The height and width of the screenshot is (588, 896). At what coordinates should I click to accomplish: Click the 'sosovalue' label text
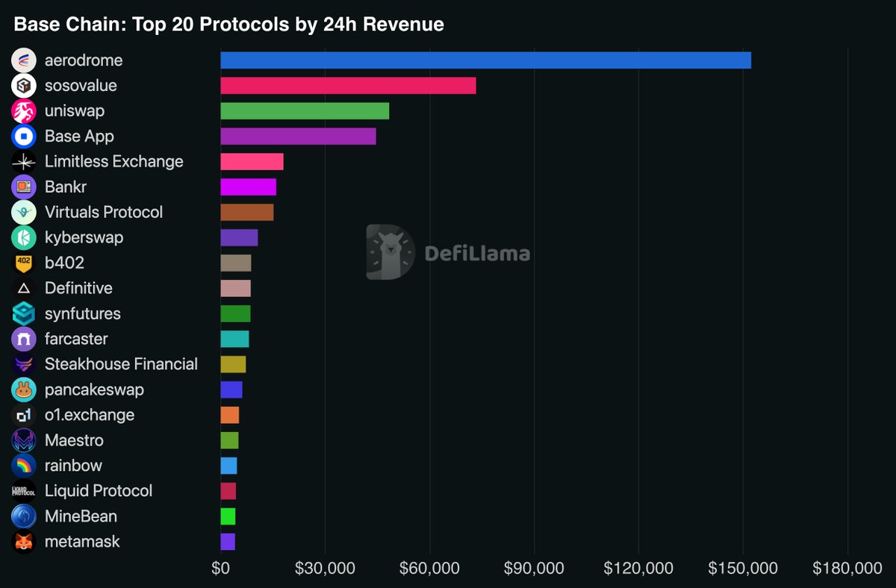click(x=81, y=86)
